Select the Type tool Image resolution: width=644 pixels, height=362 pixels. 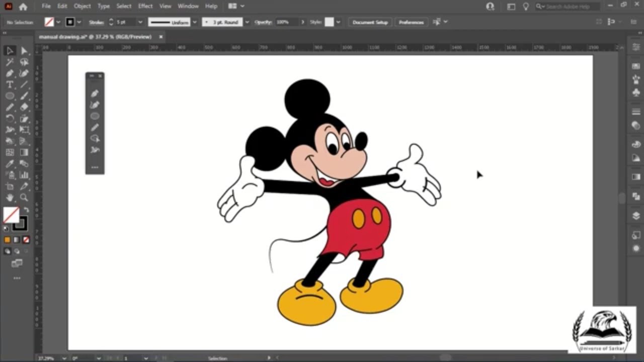(x=10, y=84)
